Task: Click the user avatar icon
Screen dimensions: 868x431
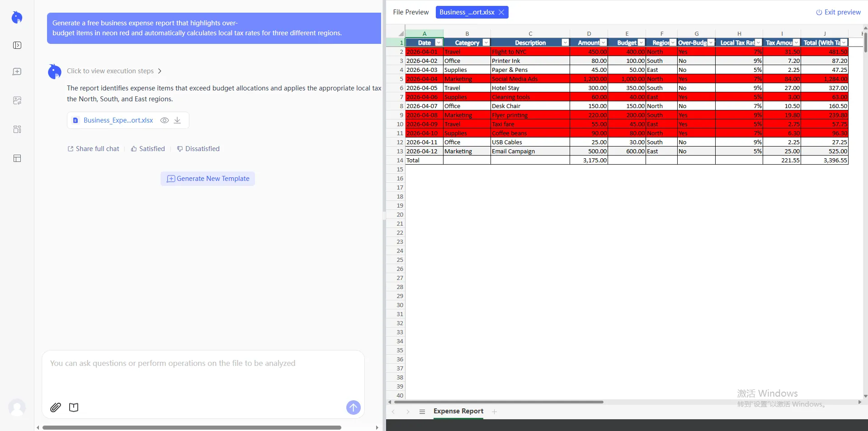Action: (17, 407)
